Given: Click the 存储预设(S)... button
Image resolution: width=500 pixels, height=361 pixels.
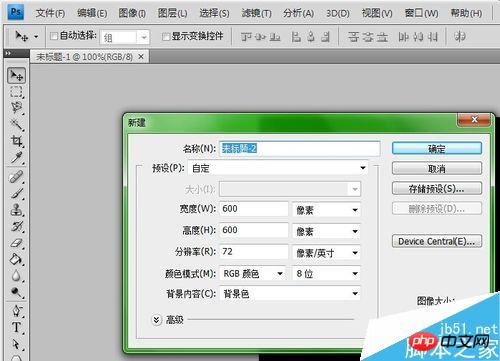Looking at the screenshot, I should click(x=437, y=189).
